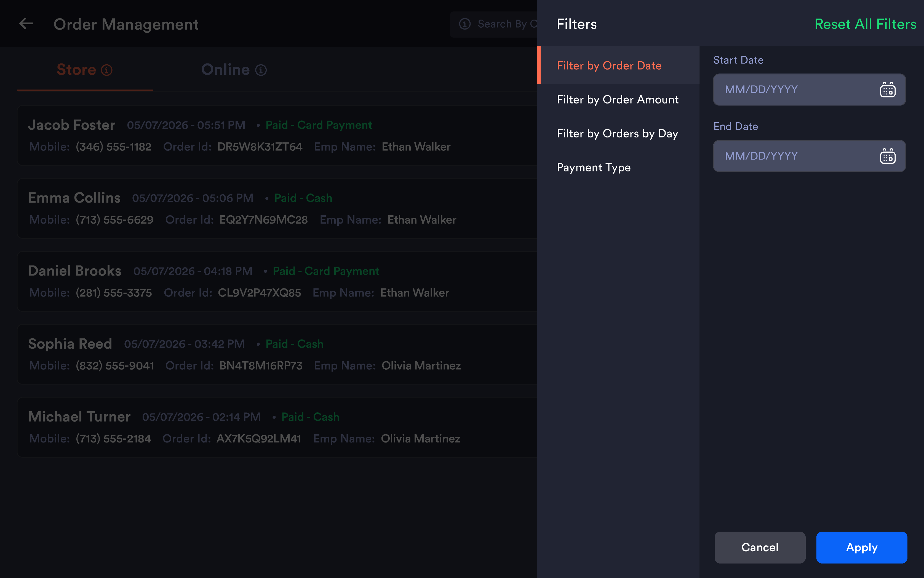Click mobile number (832) 555-9041
Image resolution: width=924 pixels, height=578 pixels.
(x=115, y=366)
